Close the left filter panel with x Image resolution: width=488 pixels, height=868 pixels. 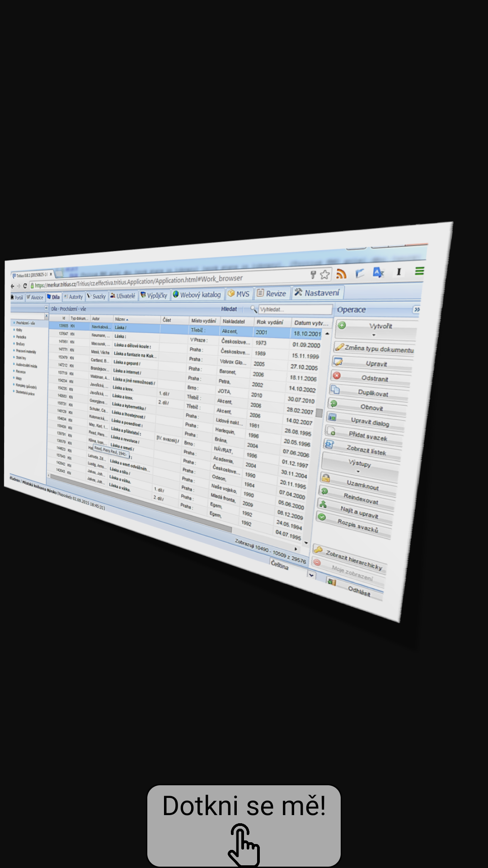(x=47, y=316)
